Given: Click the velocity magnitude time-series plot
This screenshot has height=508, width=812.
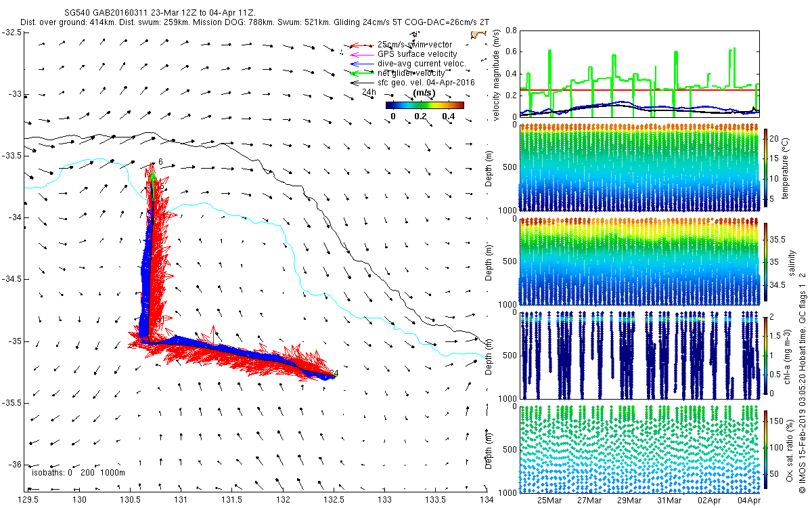Looking at the screenshot, I should pos(639,74).
